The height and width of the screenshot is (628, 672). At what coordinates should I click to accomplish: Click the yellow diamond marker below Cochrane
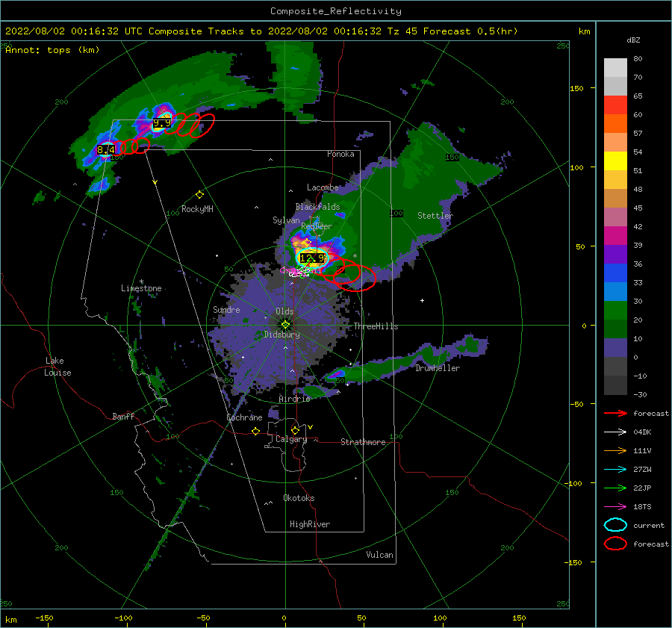[x=256, y=432]
